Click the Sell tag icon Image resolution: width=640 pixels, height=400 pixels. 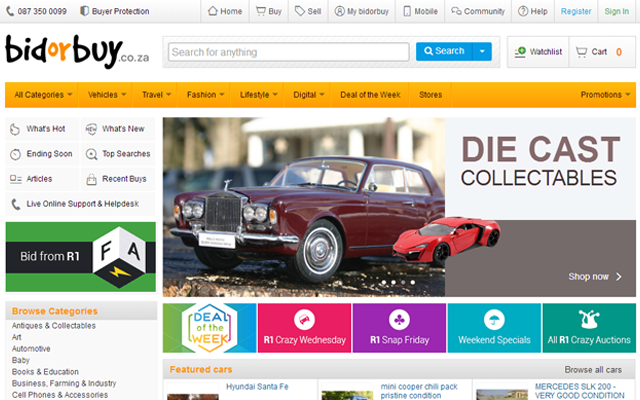(x=300, y=11)
